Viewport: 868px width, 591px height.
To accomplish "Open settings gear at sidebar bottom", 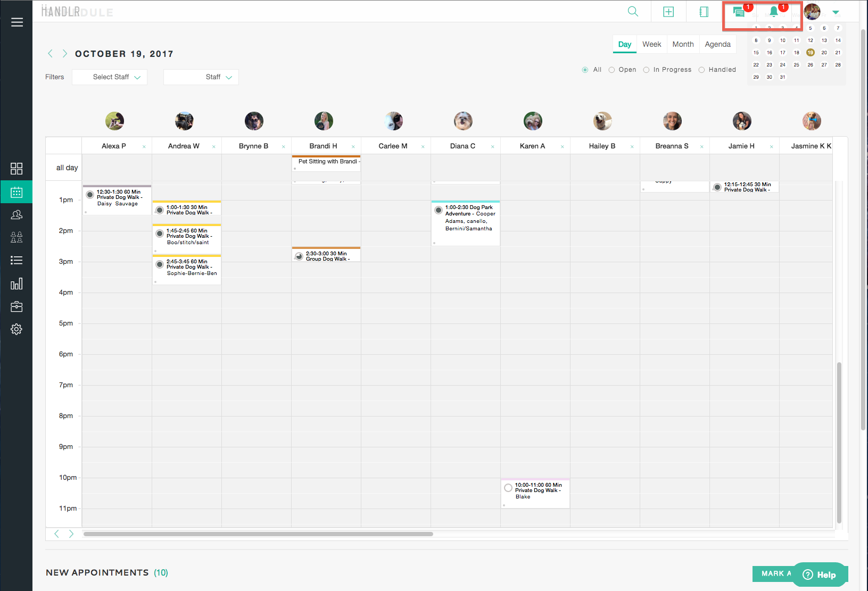I will [x=16, y=329].
